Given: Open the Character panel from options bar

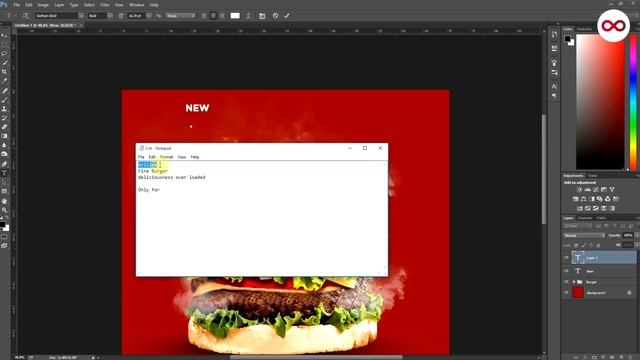Looking at the screenshot, I should (262, 16).
